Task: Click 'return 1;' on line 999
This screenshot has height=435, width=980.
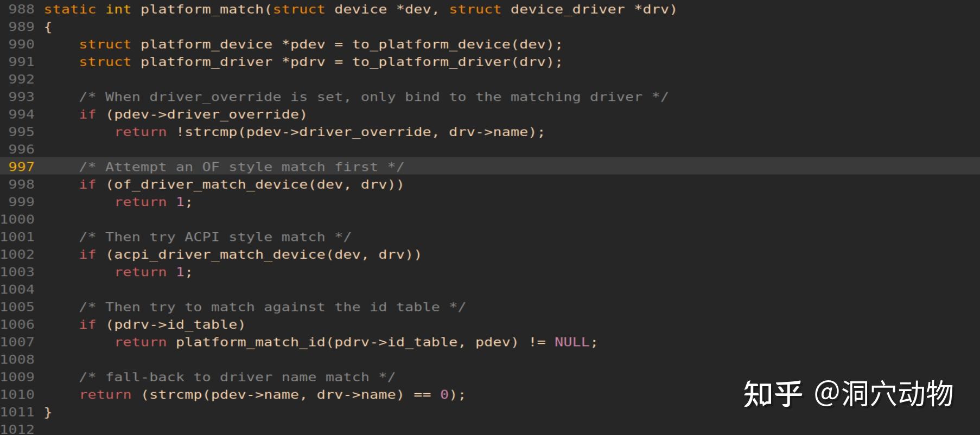Action: (153, 202)
